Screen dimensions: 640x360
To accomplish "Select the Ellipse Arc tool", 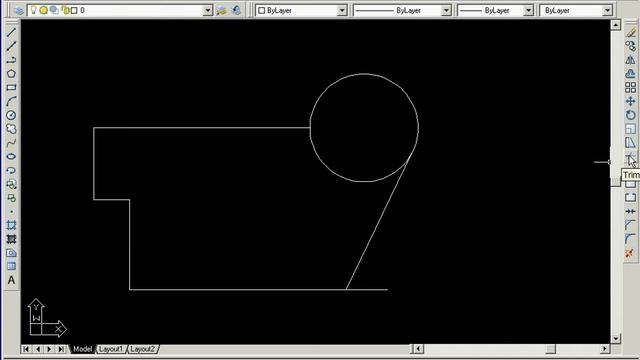I will 11,170.
